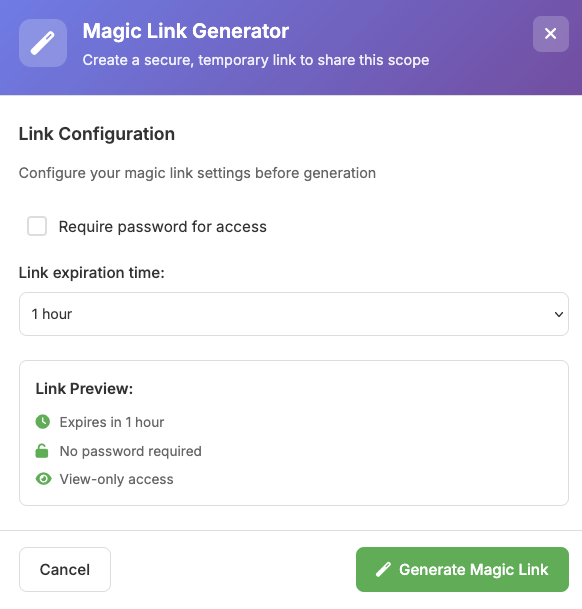This screenshot has height=609, width=582.
Task: Open the Link expiration time dropdown
Action: point(294,314)
